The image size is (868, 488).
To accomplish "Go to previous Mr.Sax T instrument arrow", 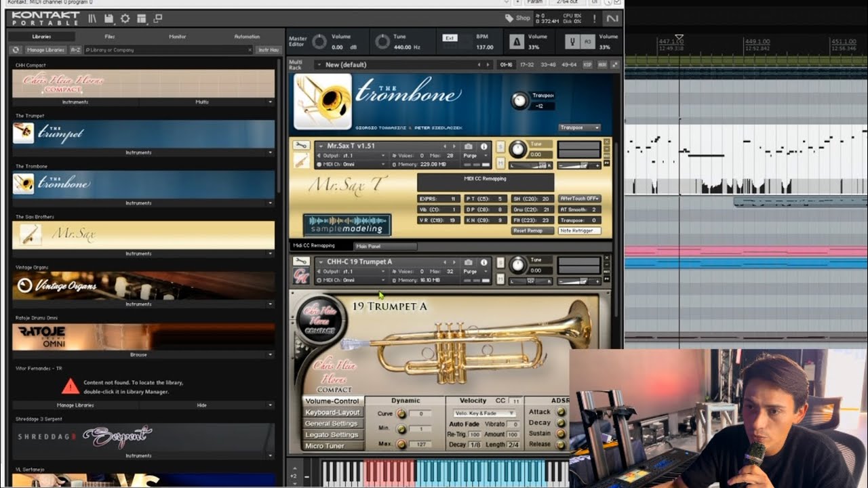I will 446,146.
